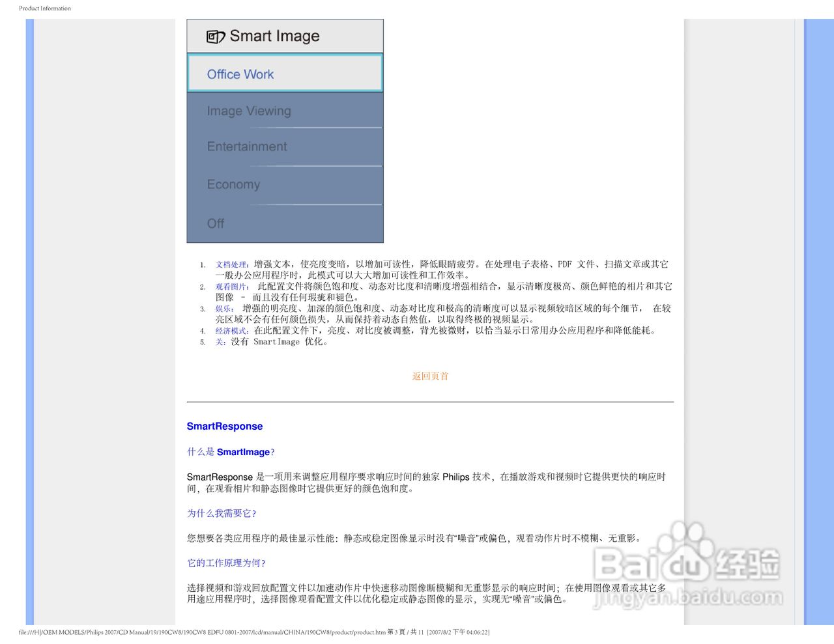Open the 关 link in list item 5
The height and width of the screenshot is (644, 834).
point(219,342)
